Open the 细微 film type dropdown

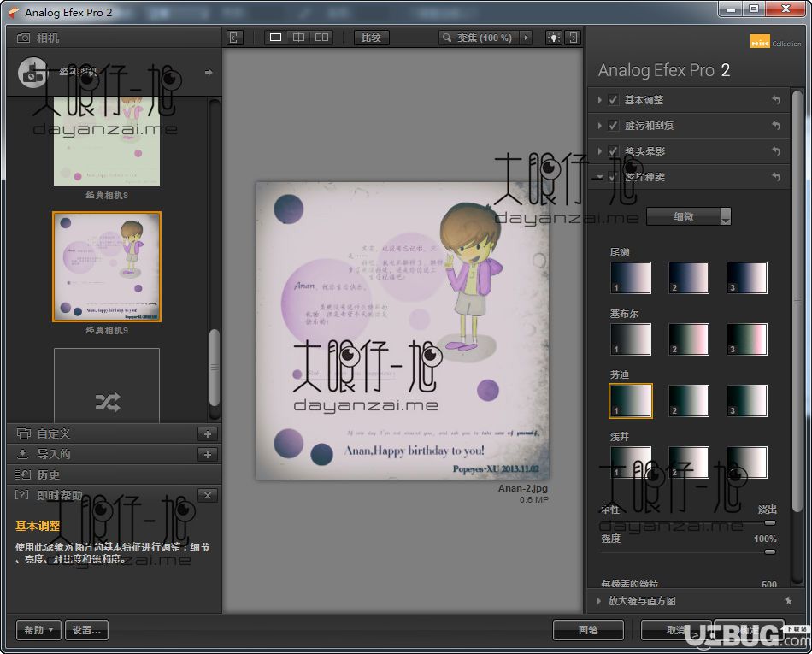[x=689, y=216]
